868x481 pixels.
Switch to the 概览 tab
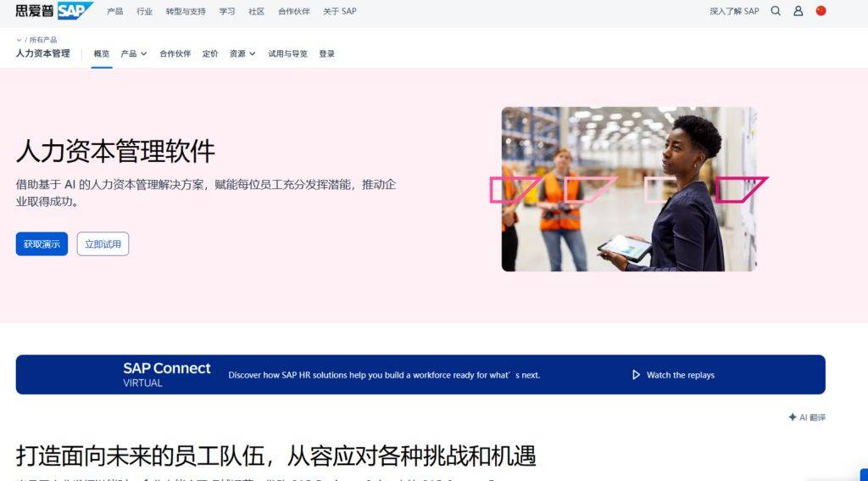(x=102, y=53)
